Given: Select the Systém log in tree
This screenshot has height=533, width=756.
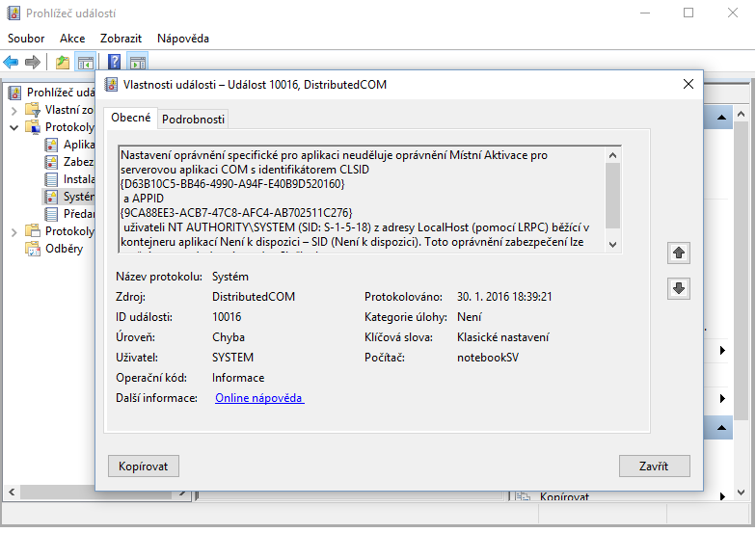Looking at the screenshot, I should (78, 197).
